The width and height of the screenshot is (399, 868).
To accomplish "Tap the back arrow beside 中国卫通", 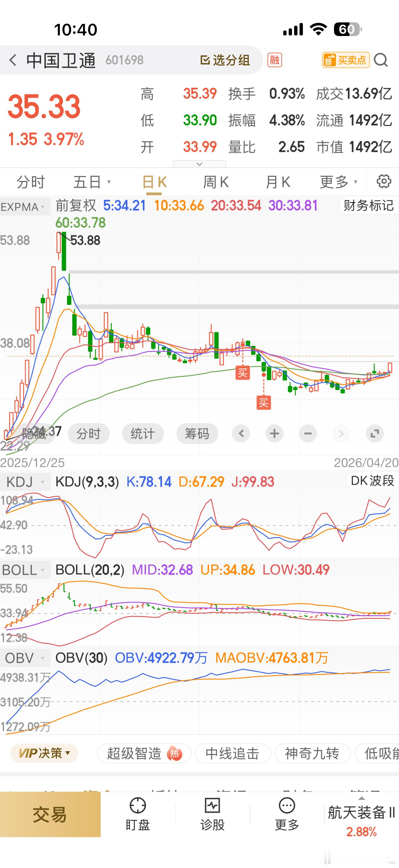I will point(13,60).
